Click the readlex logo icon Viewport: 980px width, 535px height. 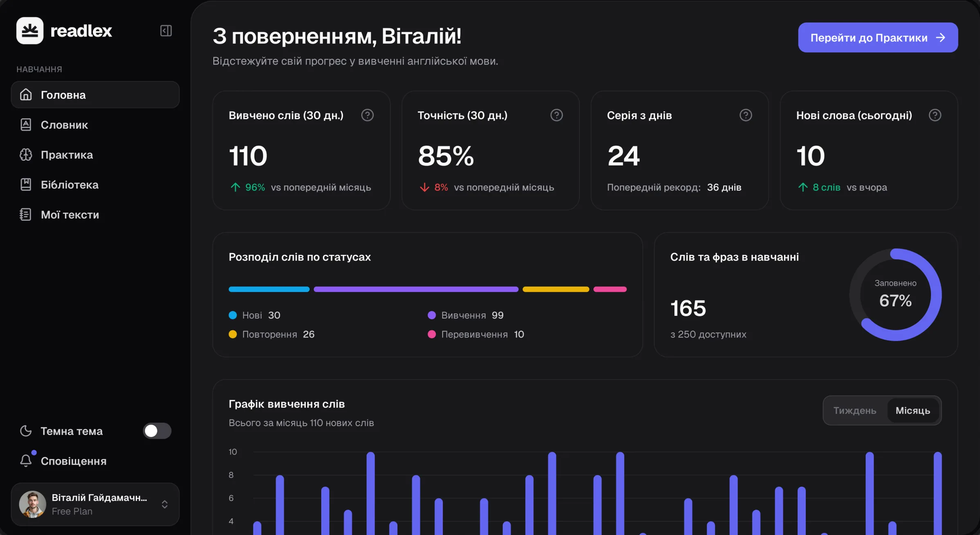pyautogui.click(x=30, y=31)
